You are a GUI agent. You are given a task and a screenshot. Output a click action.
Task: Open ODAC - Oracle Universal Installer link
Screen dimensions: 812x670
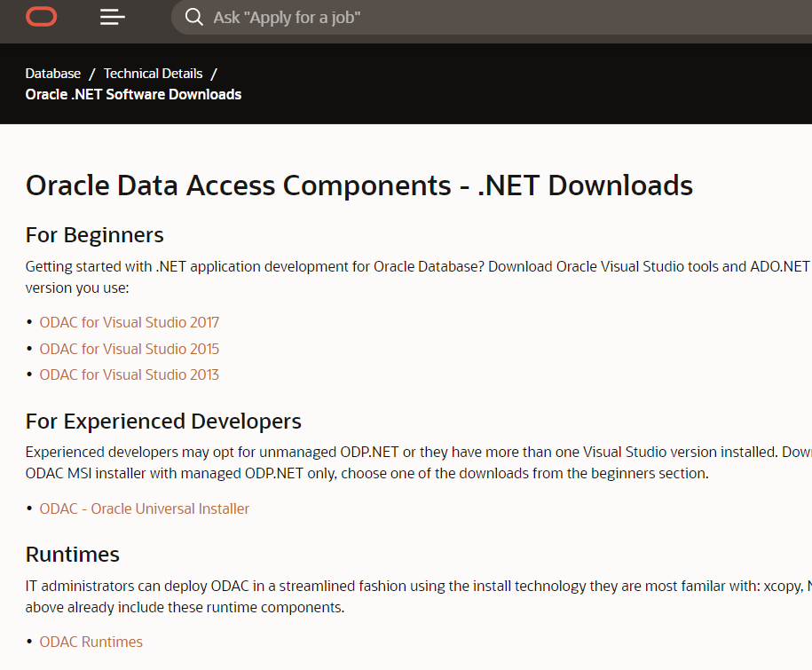click(x=144, y=508)
